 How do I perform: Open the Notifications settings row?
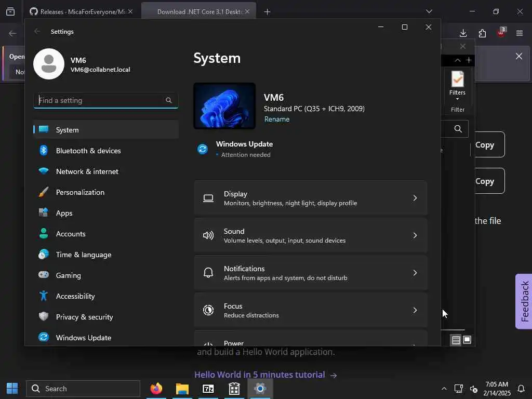coord(311,273)
